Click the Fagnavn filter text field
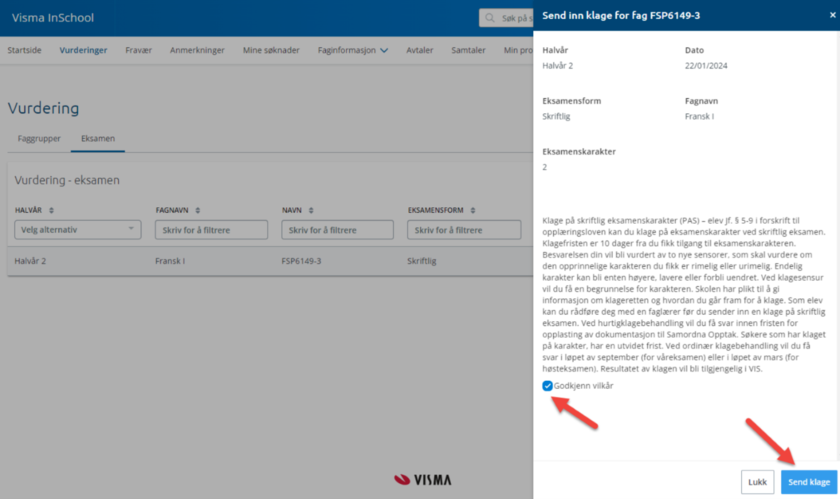 click(x=211, y=230)
